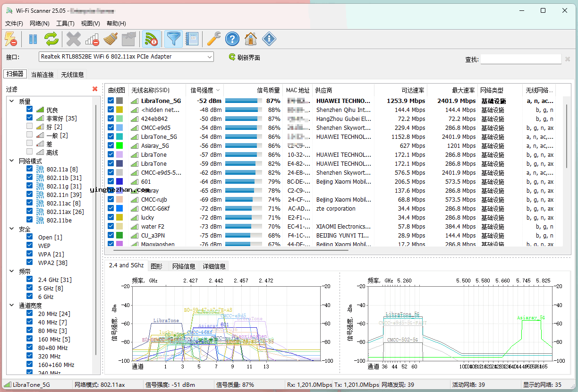This screenshot has width=578, height=392.
Task: Collapse the 安全 filter group
Action: click(12, 229)
